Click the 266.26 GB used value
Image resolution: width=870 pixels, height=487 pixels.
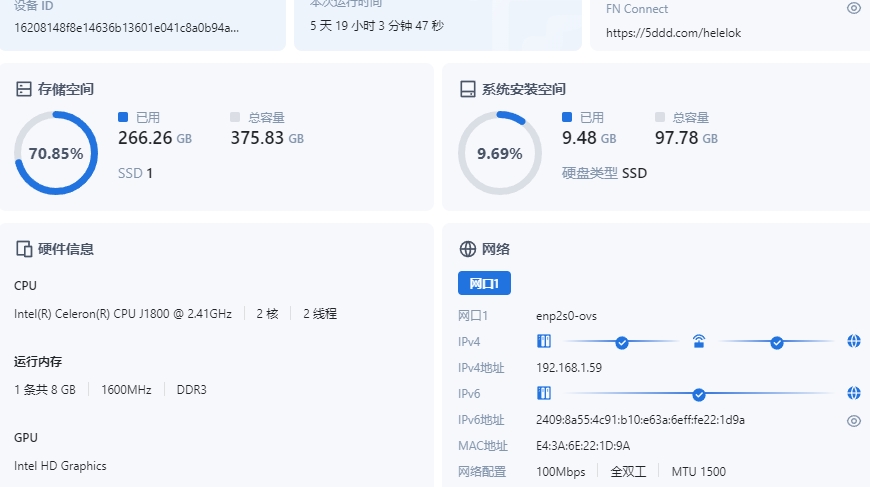tap(155, 138)
